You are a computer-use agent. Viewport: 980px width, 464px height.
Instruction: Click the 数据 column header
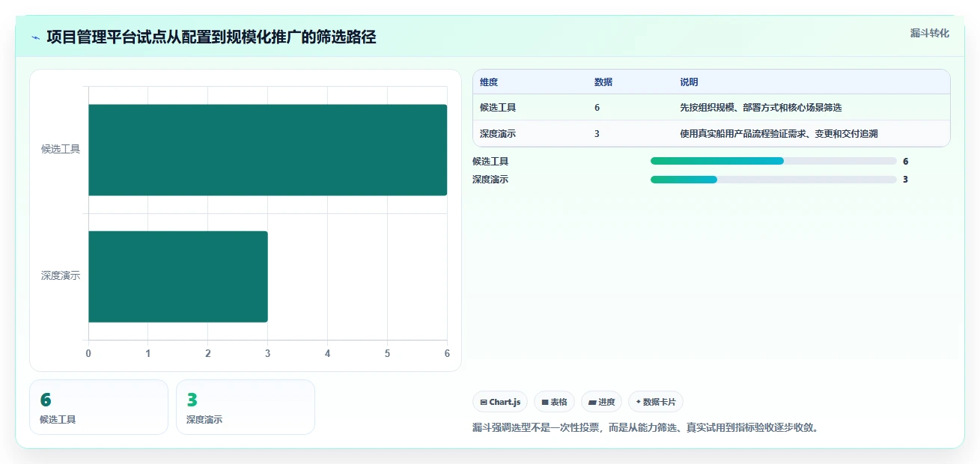[x=603, y=82]
